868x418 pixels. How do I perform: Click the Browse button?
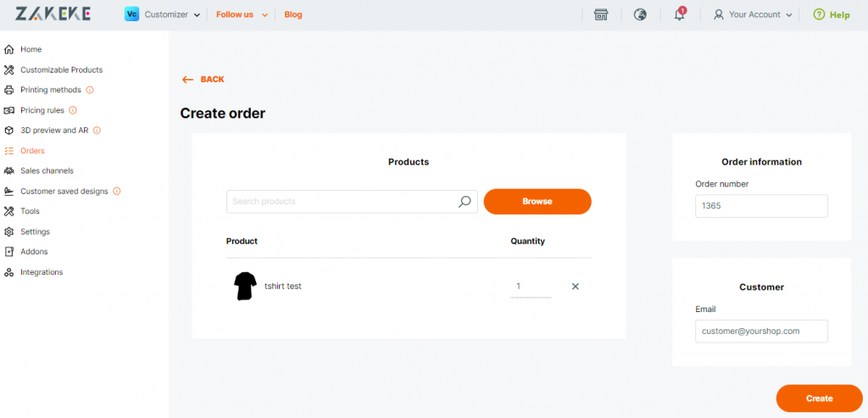tap(537, 202)
